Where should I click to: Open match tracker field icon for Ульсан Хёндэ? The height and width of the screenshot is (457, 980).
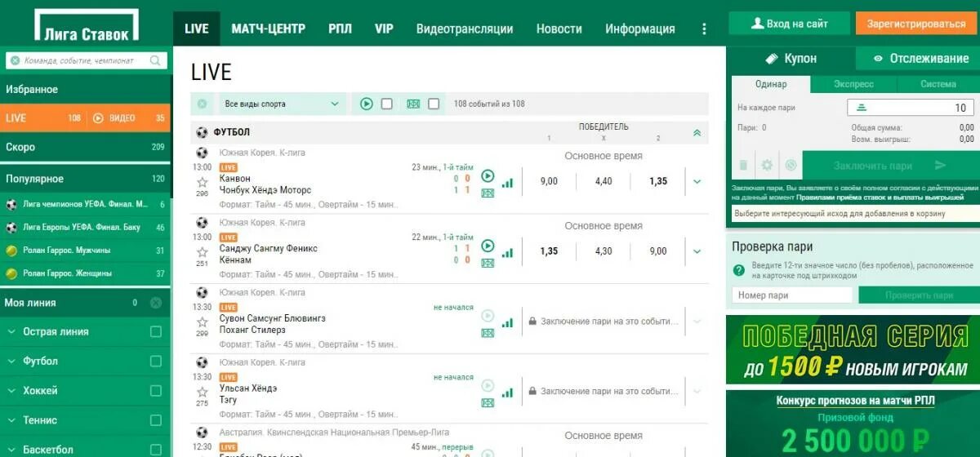pyautogui.click(x=488, y=402)
